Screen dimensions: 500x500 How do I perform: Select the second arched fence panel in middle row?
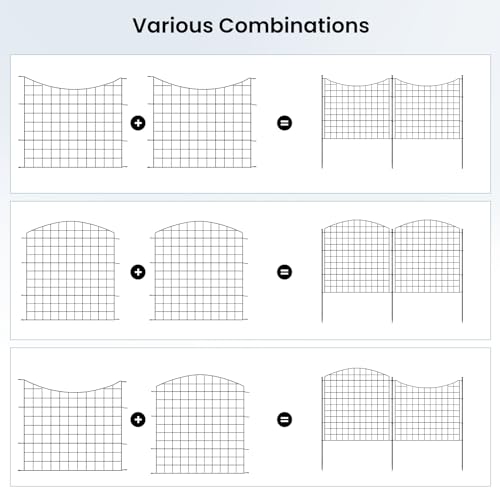click(x=199, y=271)
